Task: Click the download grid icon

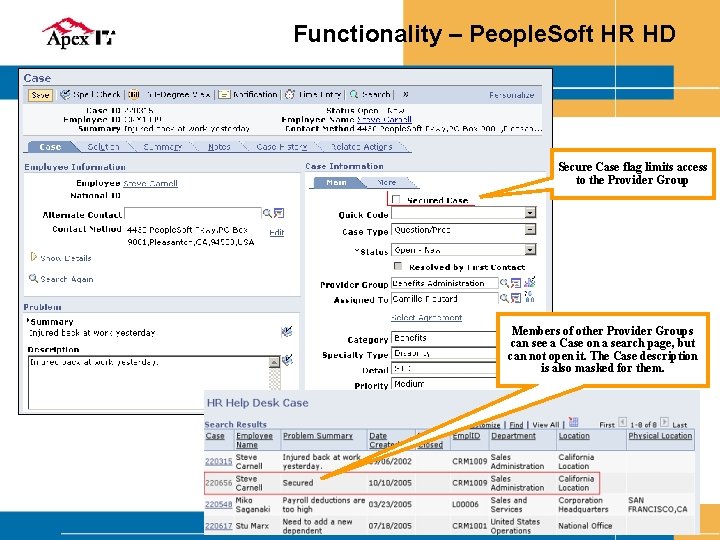Action: tap(573, 422)
